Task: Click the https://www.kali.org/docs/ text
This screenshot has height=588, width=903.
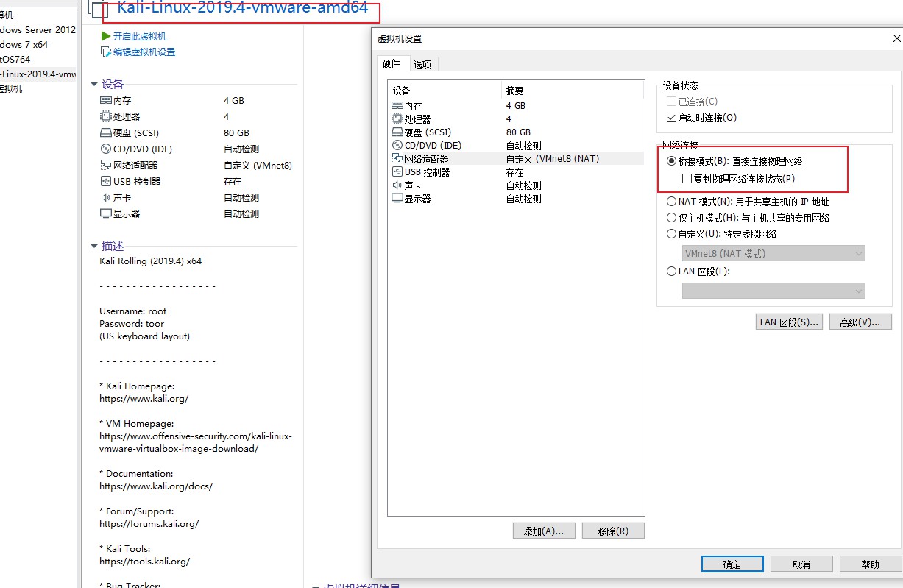Action: [x=156, y=486]
